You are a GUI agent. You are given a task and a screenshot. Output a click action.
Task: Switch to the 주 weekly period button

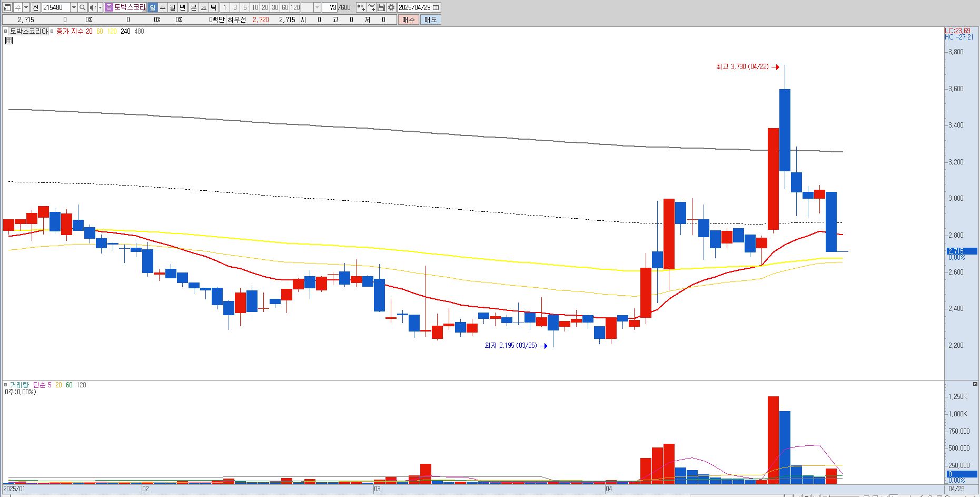coord(162,7)
